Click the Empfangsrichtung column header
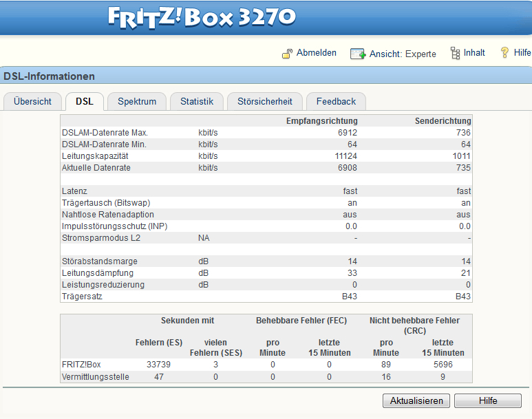 [321, 121]
